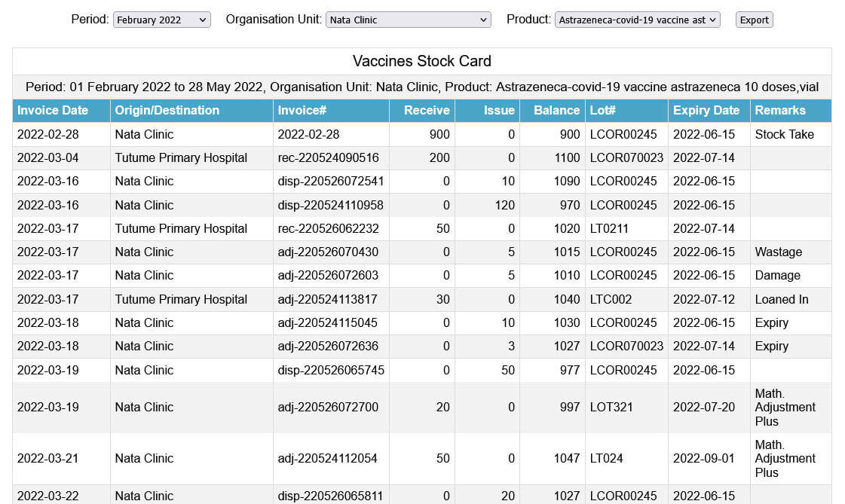Open the Product dropdown showing Astrazeneca vaccine
Image resolution: width=845 pixels, height=504 pixels.
[637, 20]
